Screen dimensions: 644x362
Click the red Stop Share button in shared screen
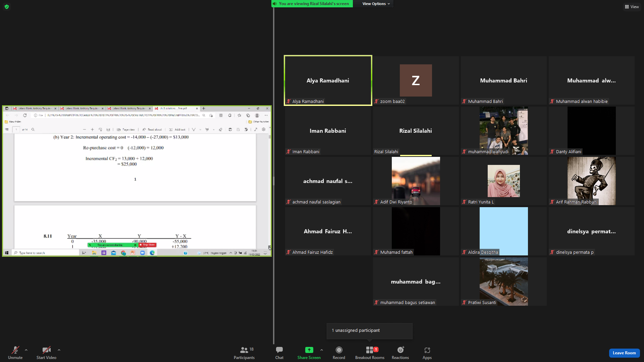[148, 245]
